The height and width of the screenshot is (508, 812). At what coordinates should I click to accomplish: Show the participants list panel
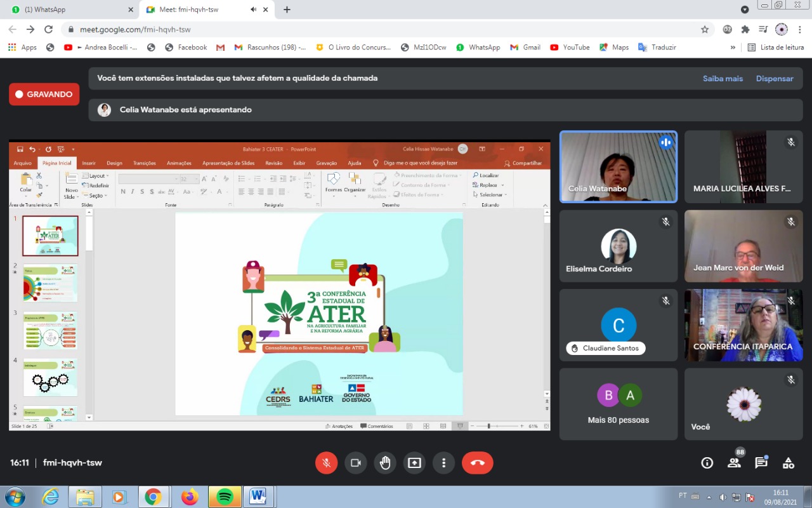pos(734,463)
